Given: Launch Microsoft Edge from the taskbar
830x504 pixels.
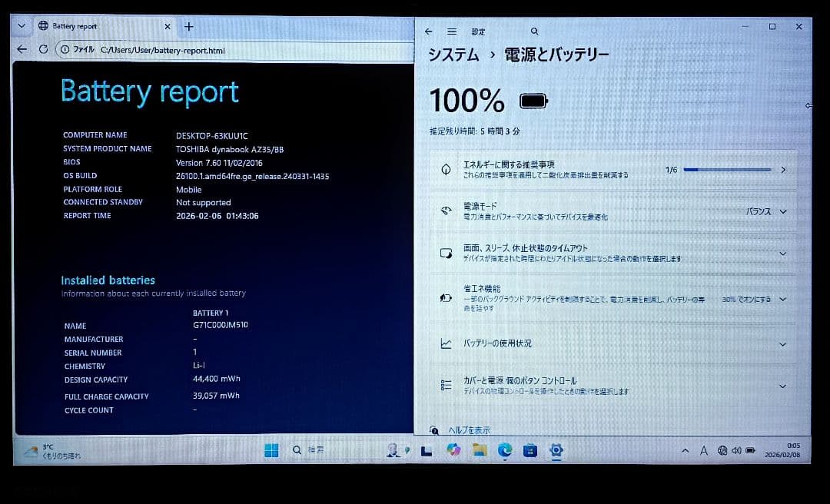Looking at the screenshot, I should [505, 450].
